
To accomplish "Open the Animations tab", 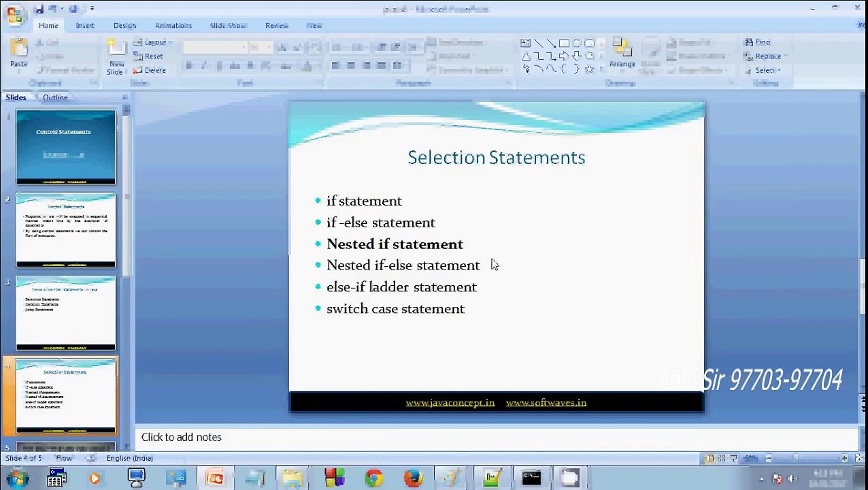I will click(x=173, y=26).
